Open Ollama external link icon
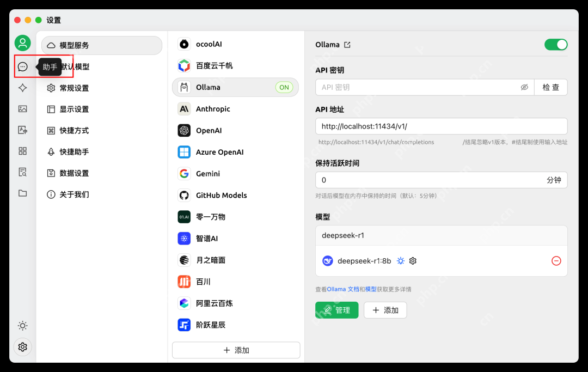The width and height of the screenshot is (588, 372). coord(347,45)
